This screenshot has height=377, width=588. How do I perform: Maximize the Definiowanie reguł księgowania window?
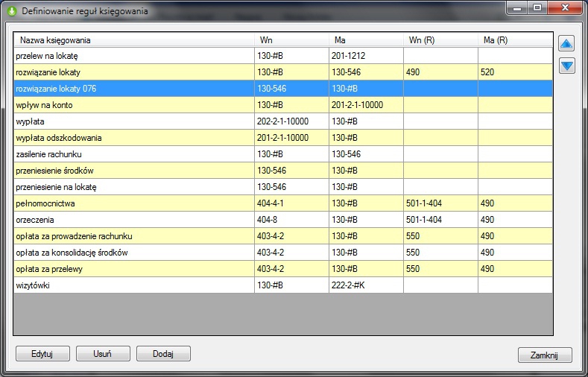point(537,7)
